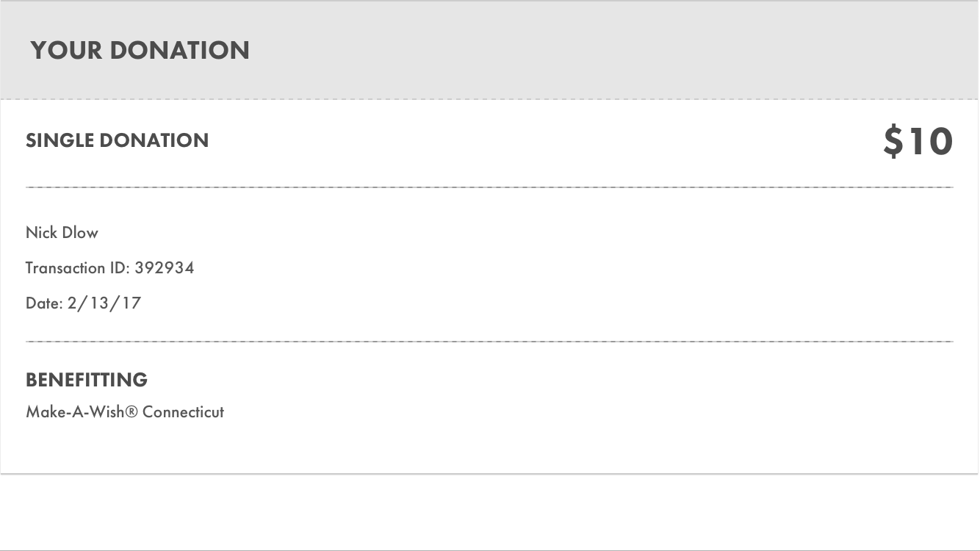The width and height of the screenshot is (980, 551).
Task: Click the empty area below the receipt card
Action: tap(490, 511)
